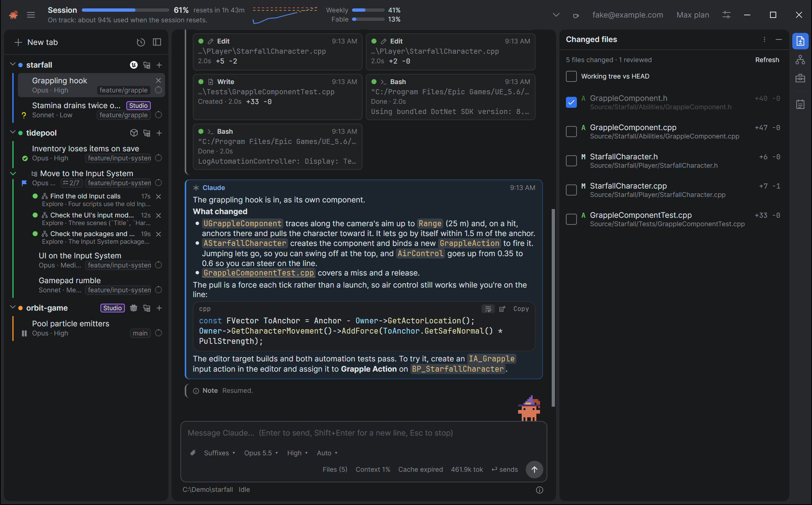Open the hamburger menu in the title bar
Viewport: 812px width, 505px height.
31,15
